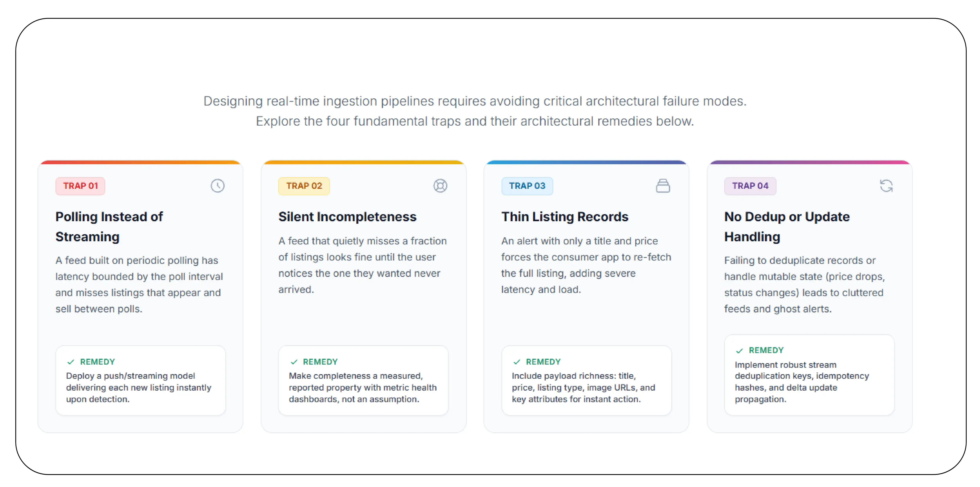Image resolution: width=980 pixels, height=487 pixels.
Task: Click the payload richness remedy box
Action: [x=586, y=380]
